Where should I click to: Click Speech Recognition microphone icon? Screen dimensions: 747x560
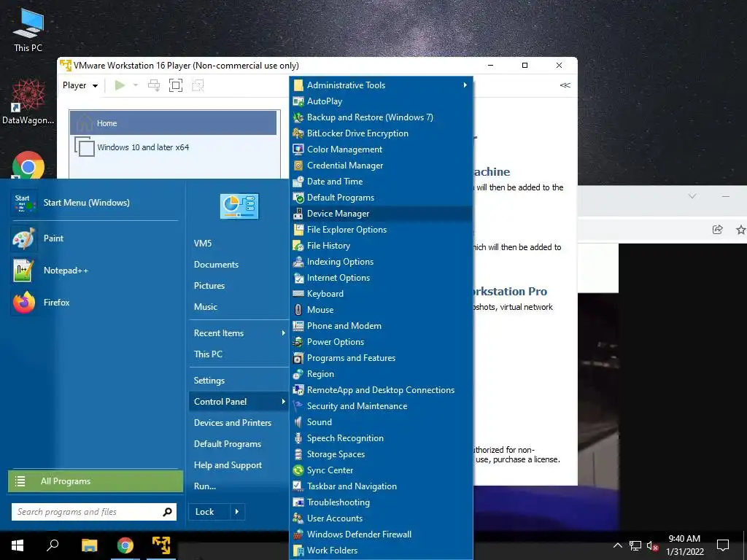tap(298, 438)
